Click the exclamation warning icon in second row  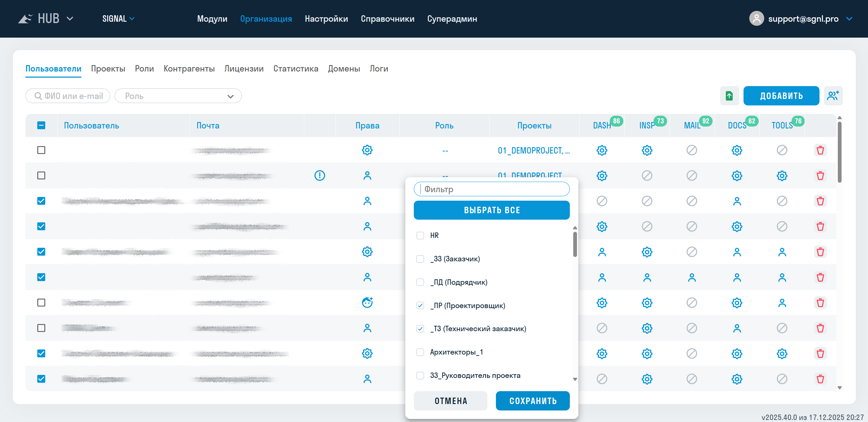(x=320, y=176)
